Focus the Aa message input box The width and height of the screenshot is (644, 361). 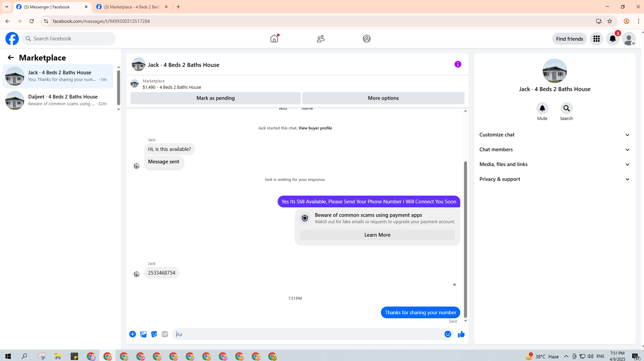308,334
